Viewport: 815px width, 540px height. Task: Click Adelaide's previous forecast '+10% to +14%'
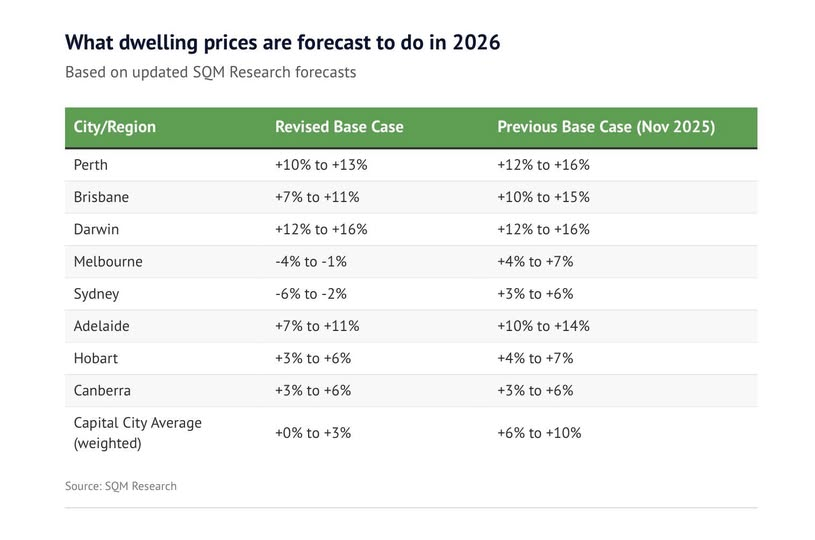click(x=543, y=326)
